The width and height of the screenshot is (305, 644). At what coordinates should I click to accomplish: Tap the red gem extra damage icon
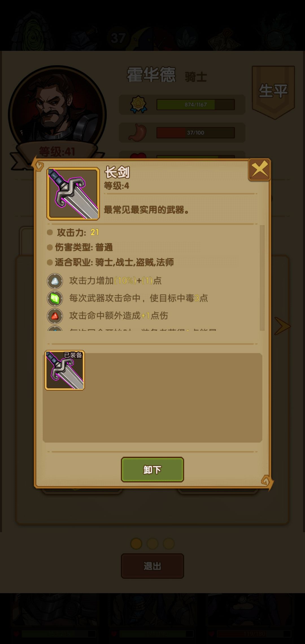[55, 316]
